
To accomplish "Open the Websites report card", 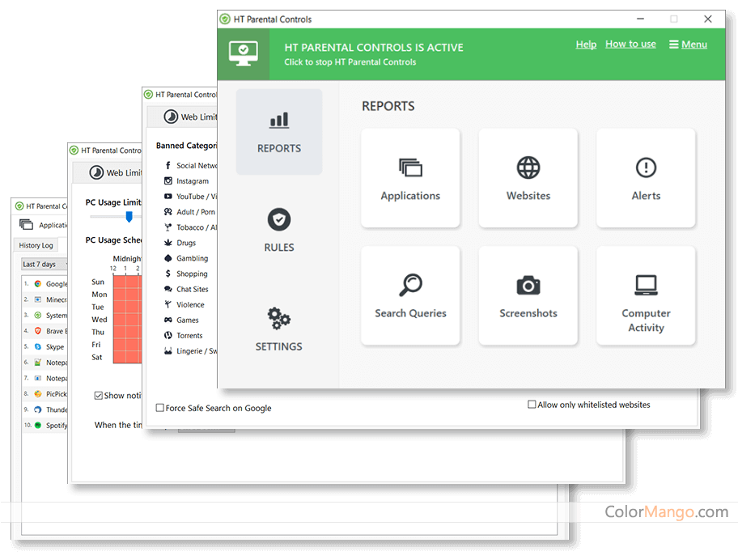I will pyautogui.click(x=528, y=178).
